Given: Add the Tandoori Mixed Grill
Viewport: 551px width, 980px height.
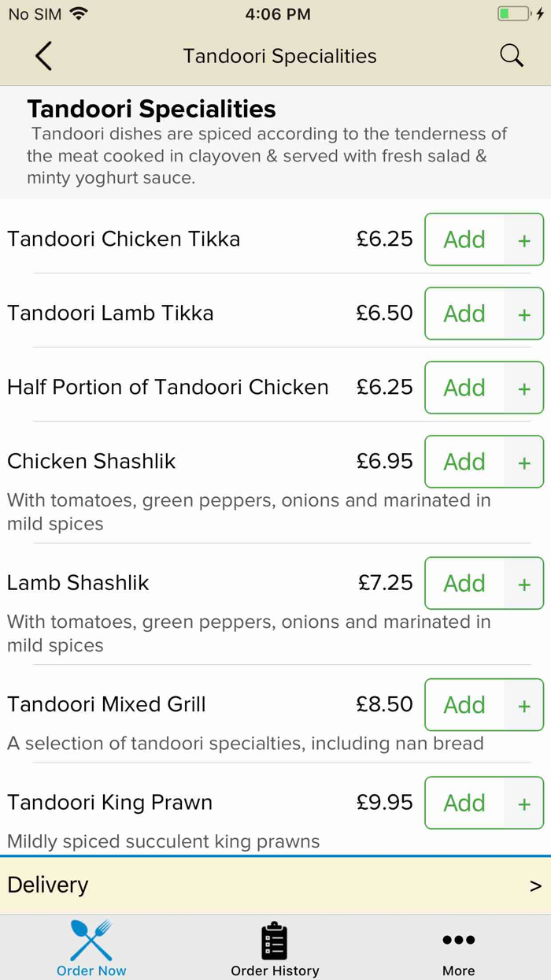Looking at the screenshot, I should (464, 704).
